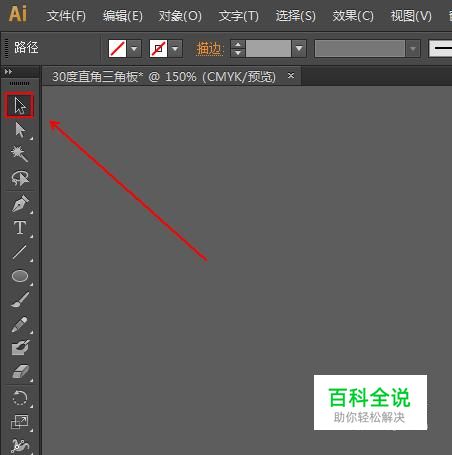This screenshot has width=452, height=455.
Task: Select the Pencil tool
Action: [x=20, y=324]
